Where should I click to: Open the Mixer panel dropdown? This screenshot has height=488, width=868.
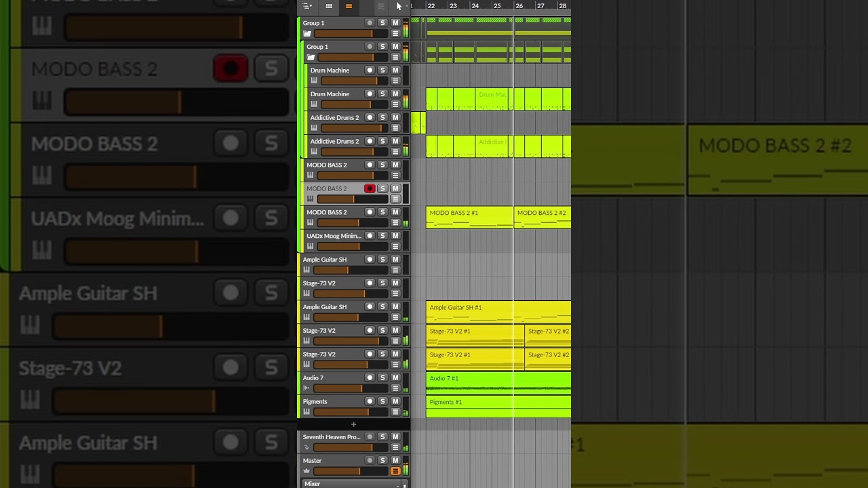350,484
